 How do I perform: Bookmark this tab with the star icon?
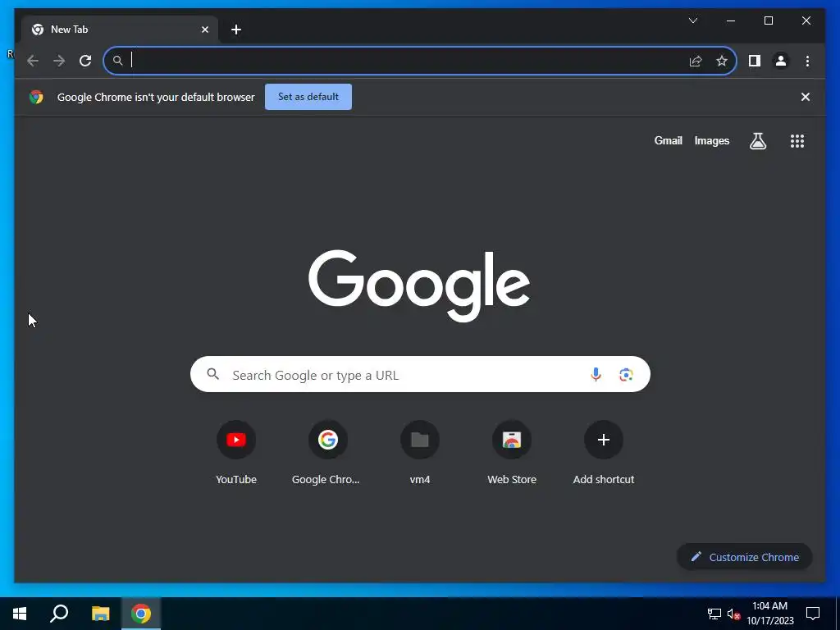click(x=722, y=61)
